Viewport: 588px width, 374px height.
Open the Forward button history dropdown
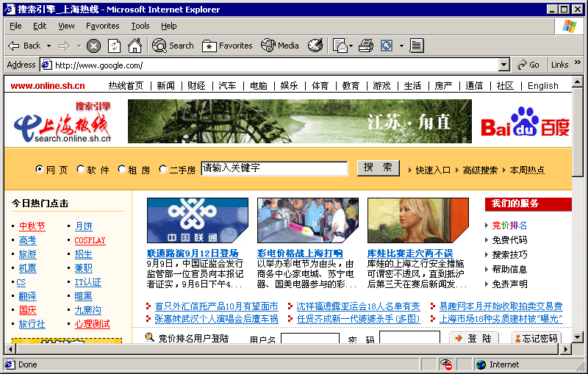tap(79, 46)
